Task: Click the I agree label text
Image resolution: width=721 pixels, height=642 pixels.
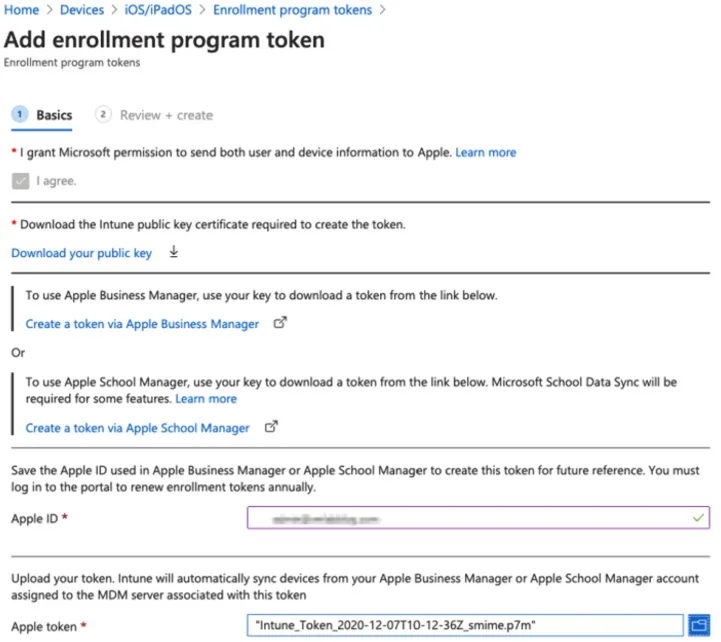Action: point(56,181)
